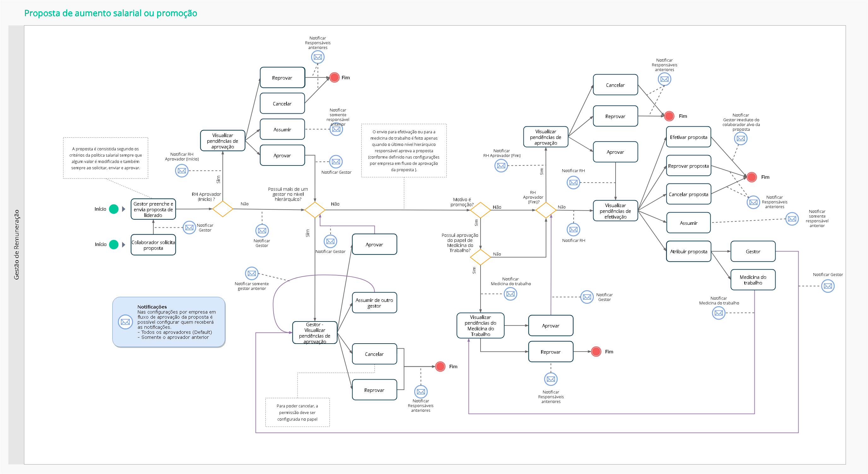Screen dimensions: 868x474
Task: Select the Colaborador solicita proposta task box
Action: pos(153,245)
